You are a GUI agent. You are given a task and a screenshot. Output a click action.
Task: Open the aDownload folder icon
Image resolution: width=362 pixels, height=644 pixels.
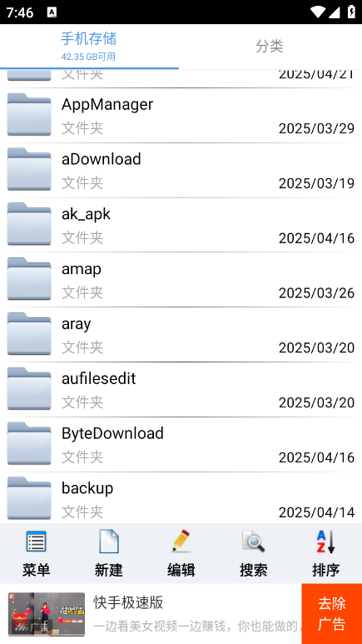tap(29, 169)
